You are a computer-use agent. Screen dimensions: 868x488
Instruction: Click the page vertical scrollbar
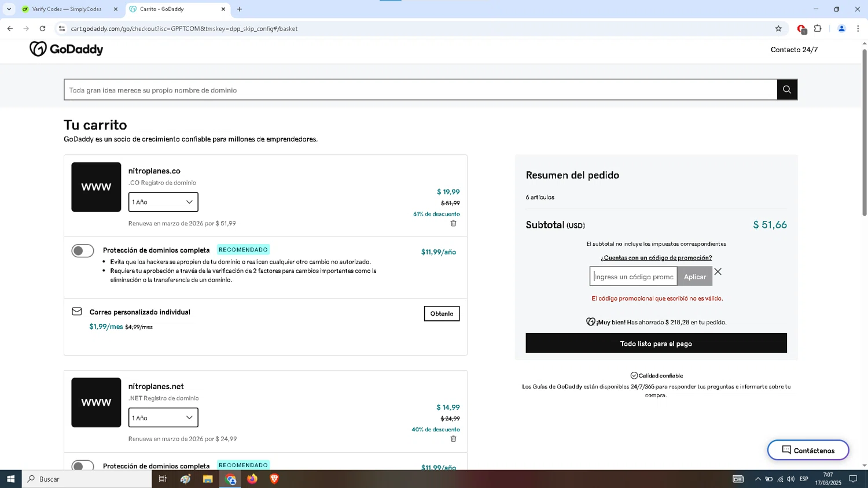coord(865,133)
